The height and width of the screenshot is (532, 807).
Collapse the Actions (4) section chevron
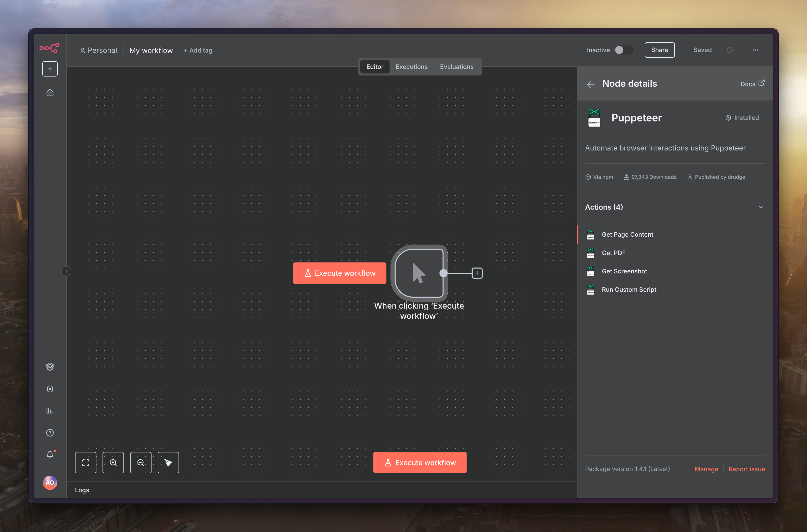tap(761, 207)
